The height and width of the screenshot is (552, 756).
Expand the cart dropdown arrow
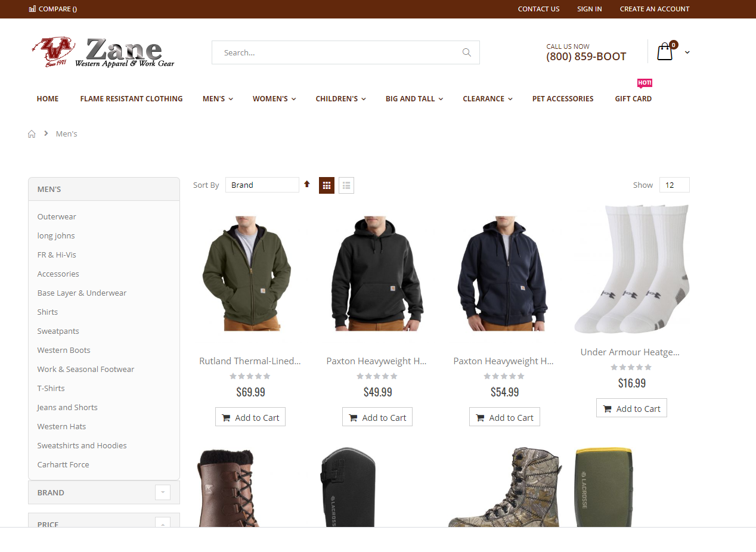(x=687, y=52)
